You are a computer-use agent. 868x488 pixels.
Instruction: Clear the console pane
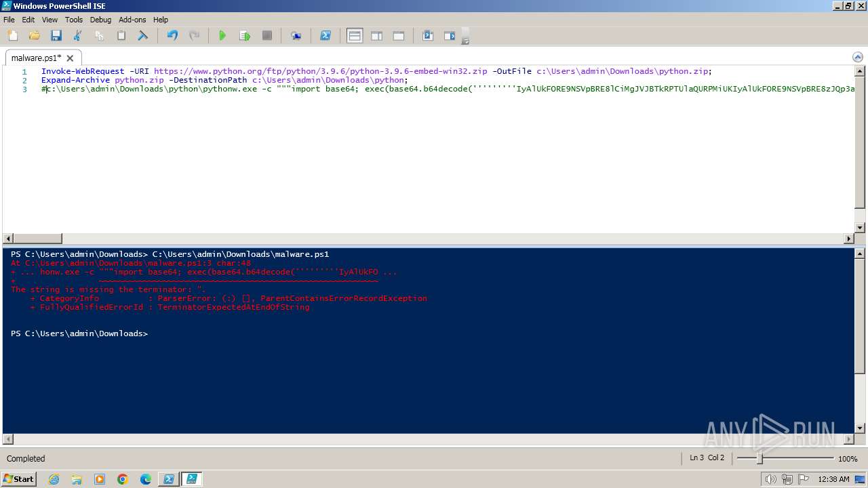[142, 36]
